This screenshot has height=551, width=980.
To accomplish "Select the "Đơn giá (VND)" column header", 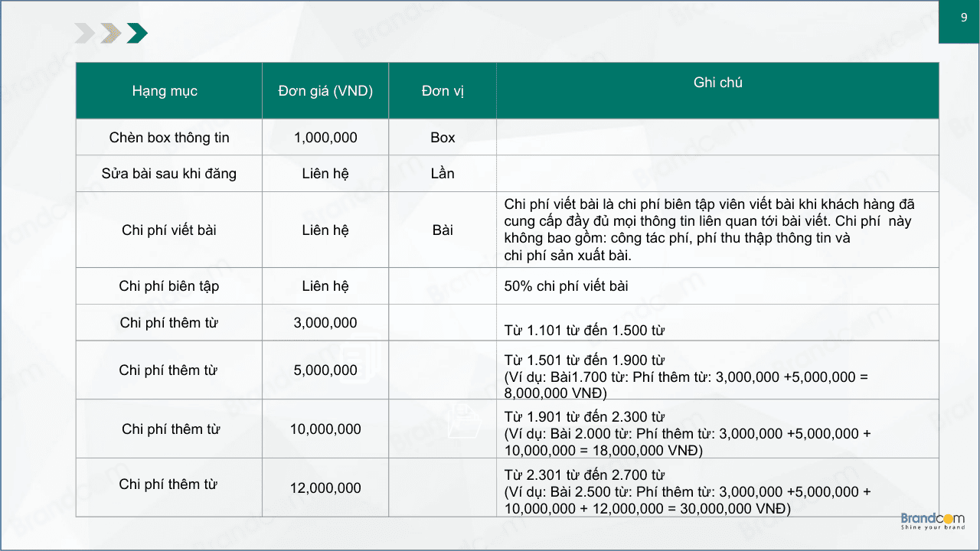I will pos(325,91).
